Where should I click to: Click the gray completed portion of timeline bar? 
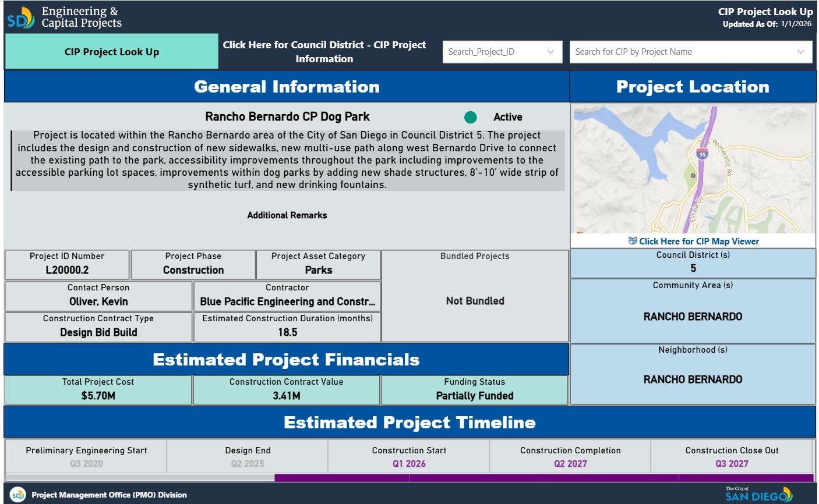(x=140, y=478)
